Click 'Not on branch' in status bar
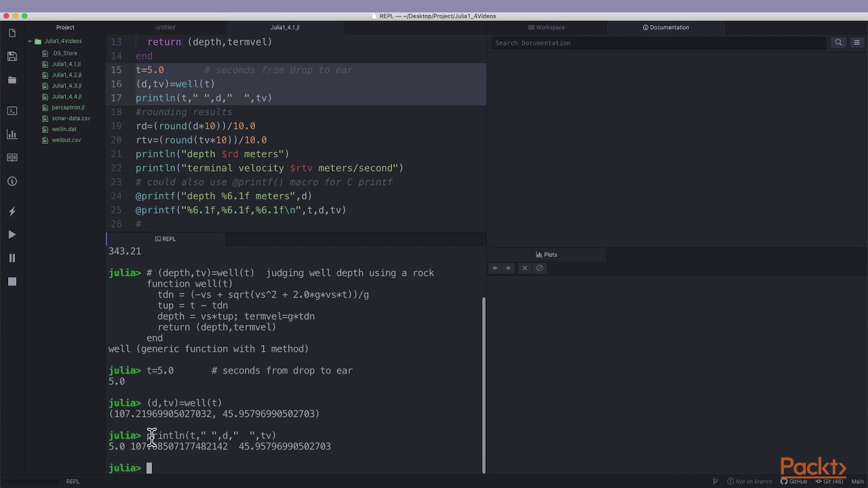868x488 pixels. coord(749,481)
